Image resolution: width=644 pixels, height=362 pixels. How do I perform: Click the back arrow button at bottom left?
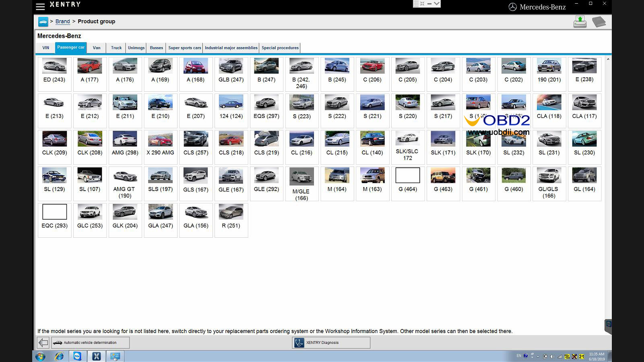43,343
